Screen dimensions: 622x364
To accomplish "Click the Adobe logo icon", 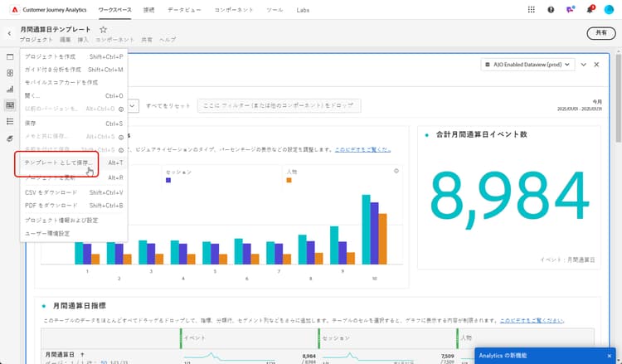I will (15, 9).
